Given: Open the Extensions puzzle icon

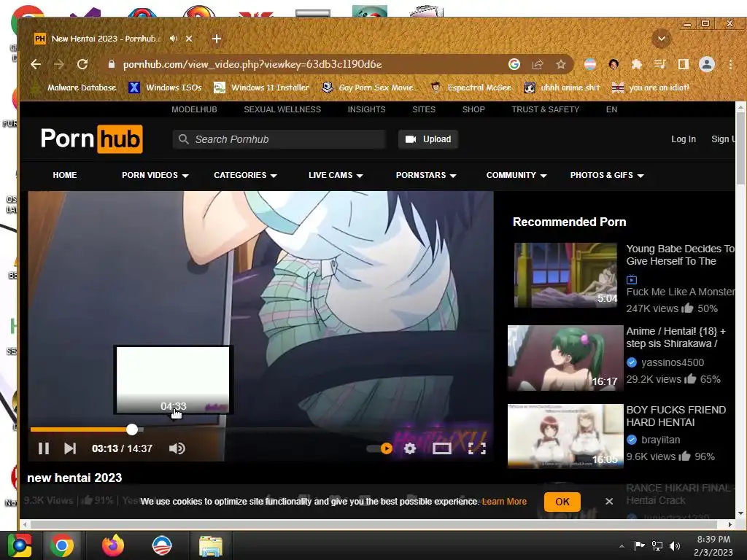Looking at the screenshot, I should coord(636,64).
